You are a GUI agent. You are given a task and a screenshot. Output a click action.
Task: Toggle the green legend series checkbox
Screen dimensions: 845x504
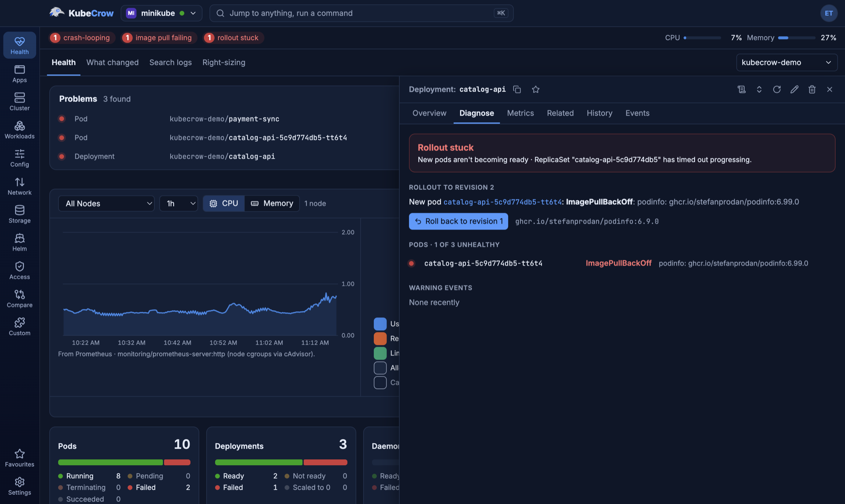(380, 353)
